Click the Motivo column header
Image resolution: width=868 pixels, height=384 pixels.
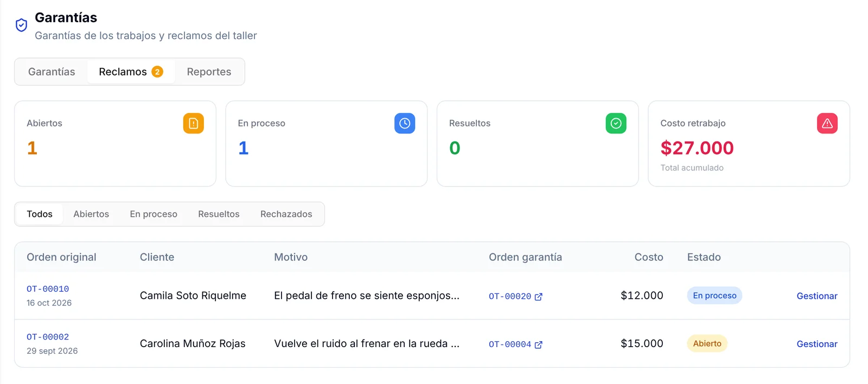pyautogui.click(x=291, y=257)
